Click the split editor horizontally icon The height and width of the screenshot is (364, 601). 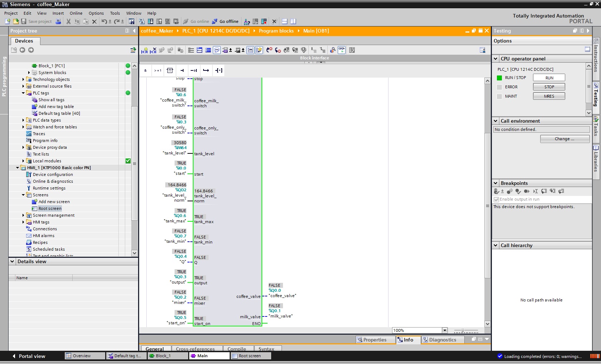coord(285,21)
